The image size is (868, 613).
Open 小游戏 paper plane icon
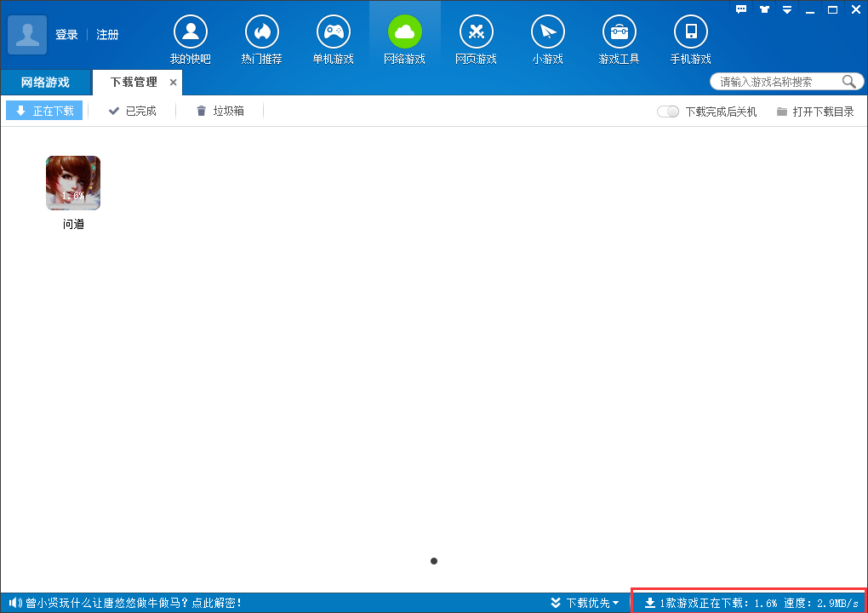(547, 32)
